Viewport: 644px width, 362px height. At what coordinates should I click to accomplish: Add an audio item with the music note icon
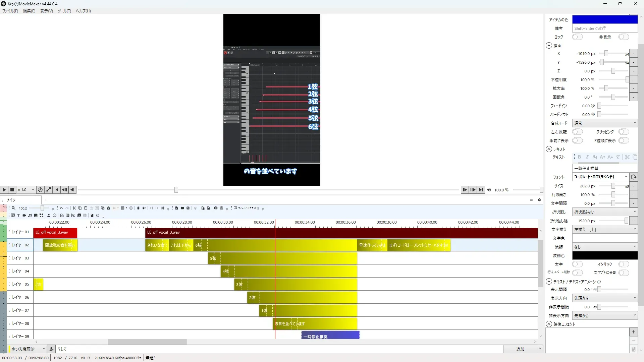pyautogui.click(x=30, y=216)
